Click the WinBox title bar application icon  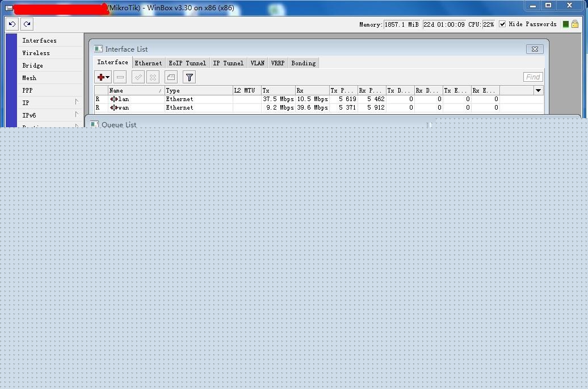pos(10,8)
